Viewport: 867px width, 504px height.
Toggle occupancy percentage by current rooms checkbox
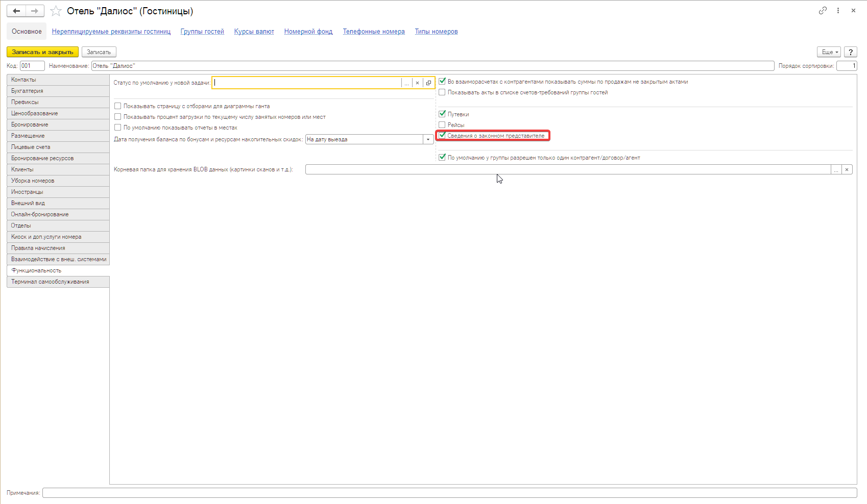pos(118,117)
